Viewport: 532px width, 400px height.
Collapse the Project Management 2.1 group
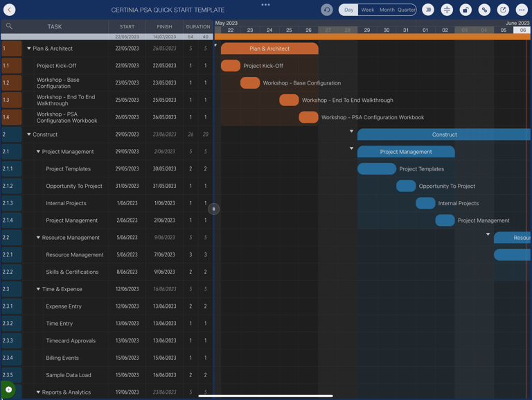[38, 151]
